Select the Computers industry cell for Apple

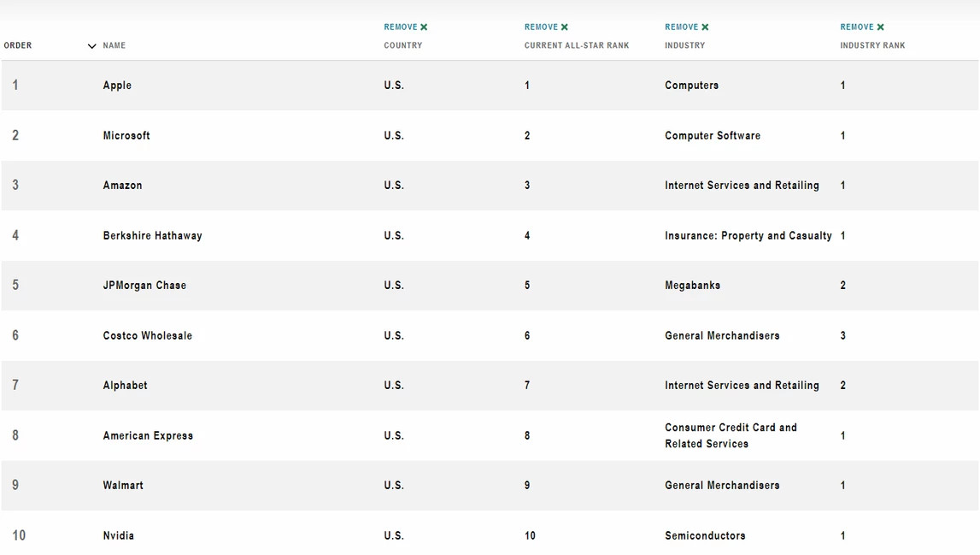click(x=692, y=86)
